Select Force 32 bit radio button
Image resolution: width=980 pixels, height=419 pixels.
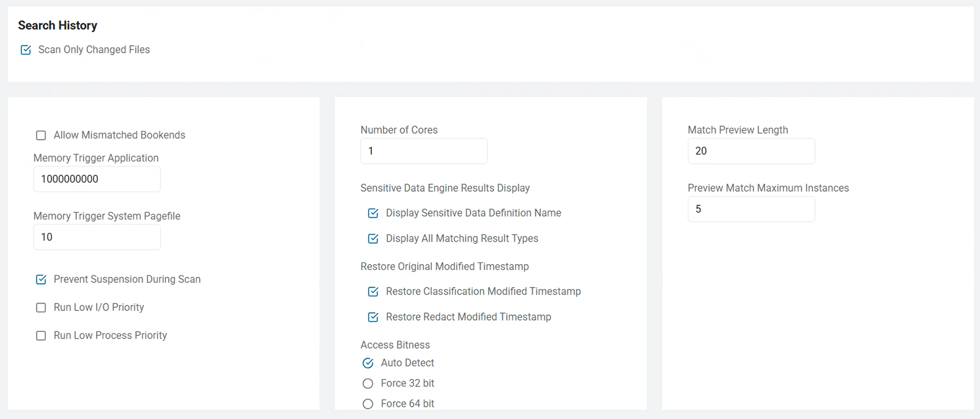368,384
